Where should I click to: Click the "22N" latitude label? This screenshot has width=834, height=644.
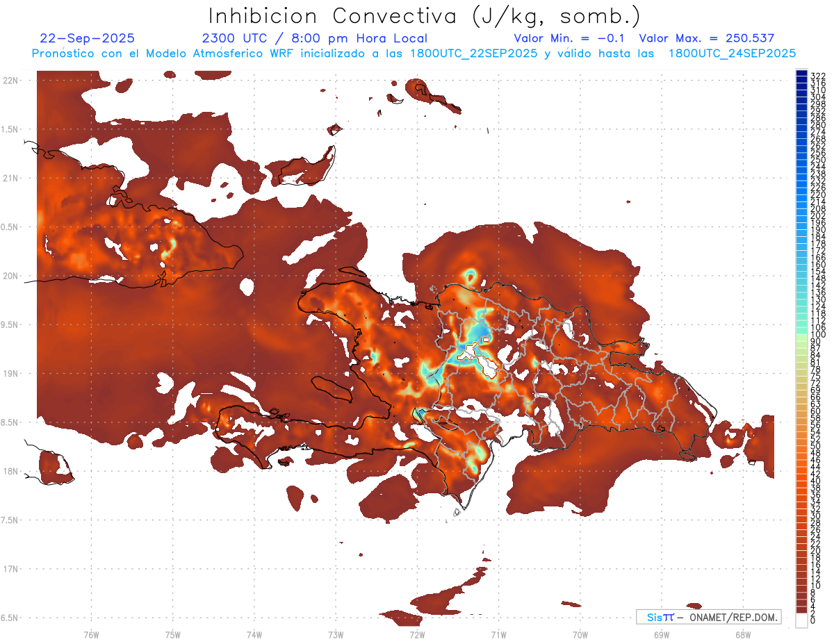pos(11,80)
